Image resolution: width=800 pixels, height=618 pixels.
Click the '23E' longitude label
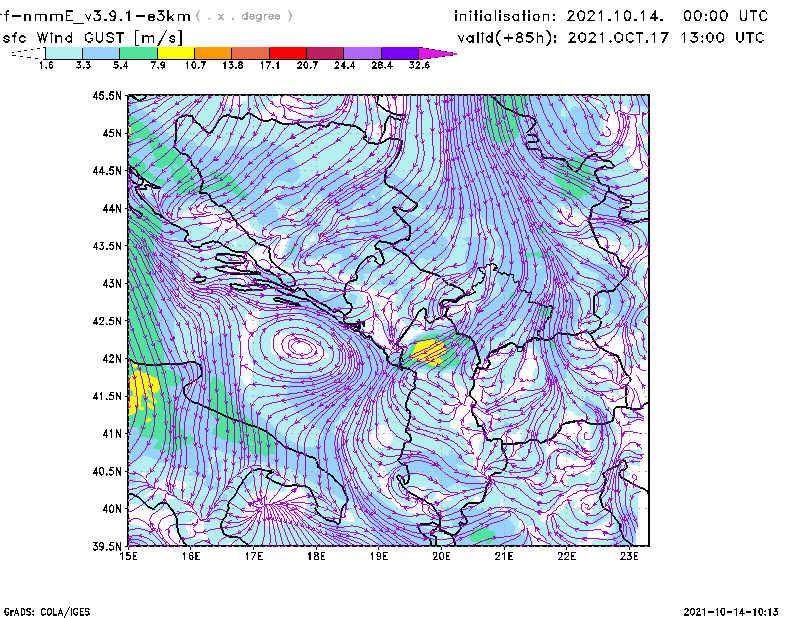pyautogui.click(x=629, y=556)
